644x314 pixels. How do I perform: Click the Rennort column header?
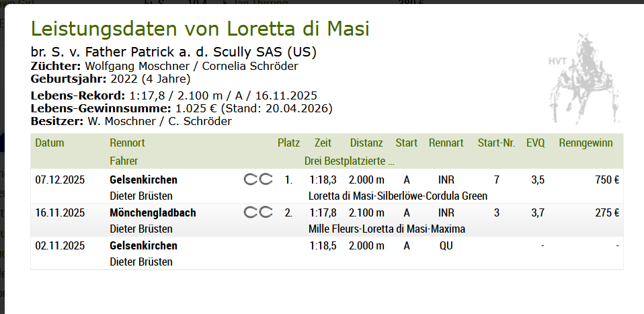tap(127, 143)
